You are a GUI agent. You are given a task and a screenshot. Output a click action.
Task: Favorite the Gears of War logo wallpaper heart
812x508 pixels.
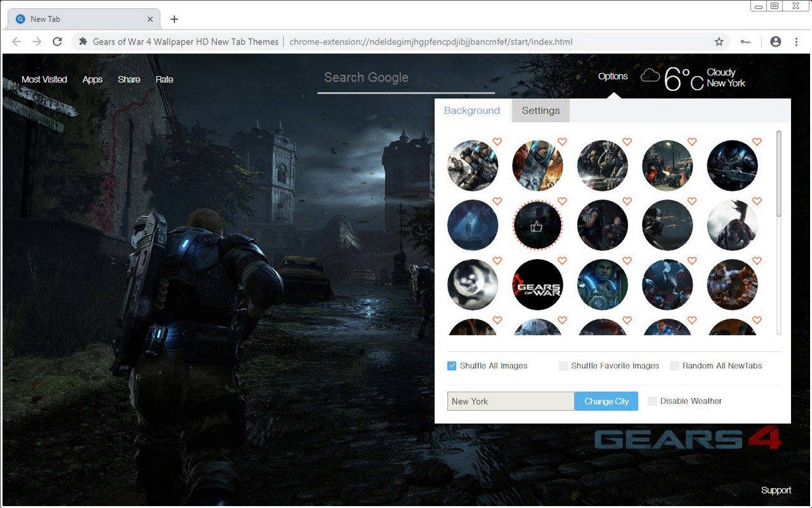click(562, 261)
